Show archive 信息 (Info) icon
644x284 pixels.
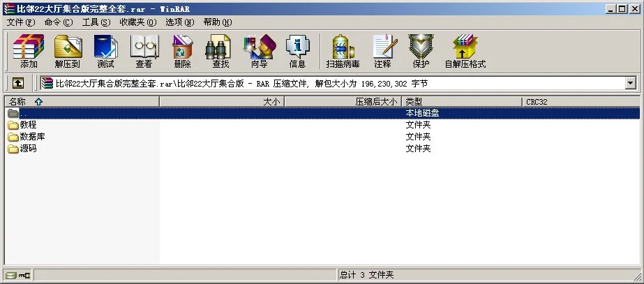click(x=297, y=51)
